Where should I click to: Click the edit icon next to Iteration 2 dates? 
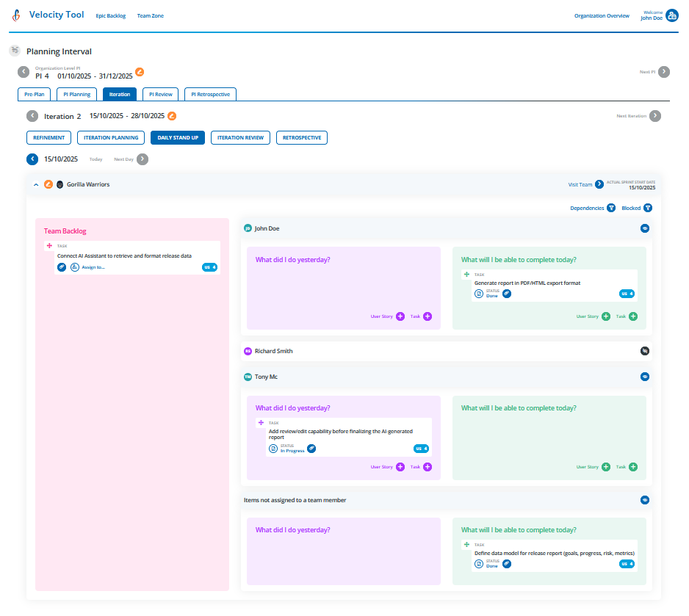click(172, 116)
